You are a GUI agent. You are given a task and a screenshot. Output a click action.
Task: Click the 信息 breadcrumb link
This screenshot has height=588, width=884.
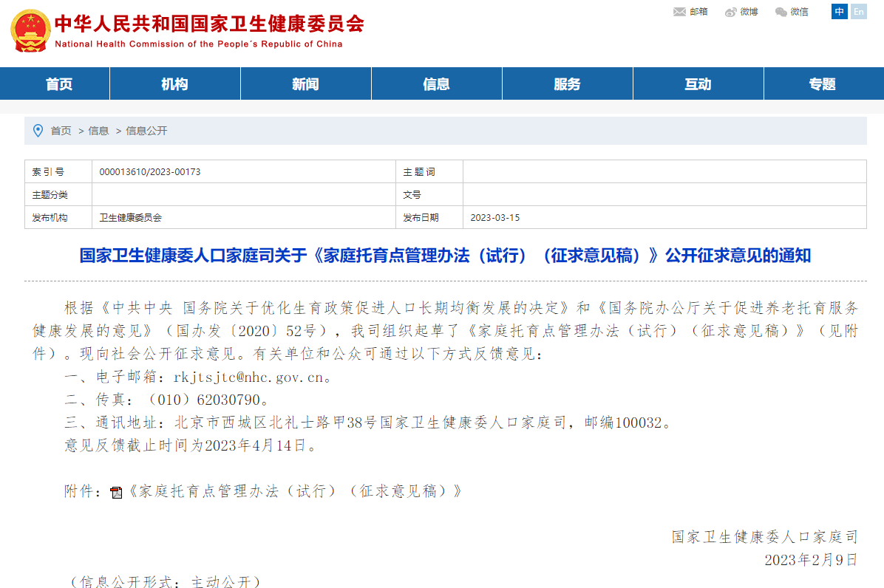pos(98,131)
